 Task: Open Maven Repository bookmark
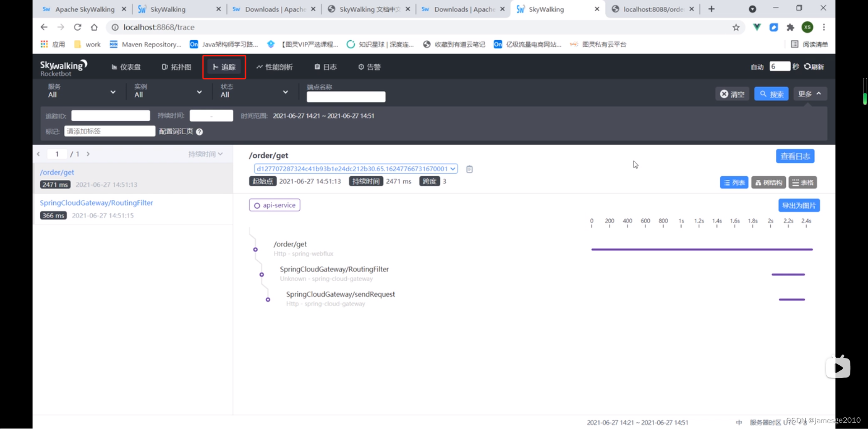pos(146,44)
